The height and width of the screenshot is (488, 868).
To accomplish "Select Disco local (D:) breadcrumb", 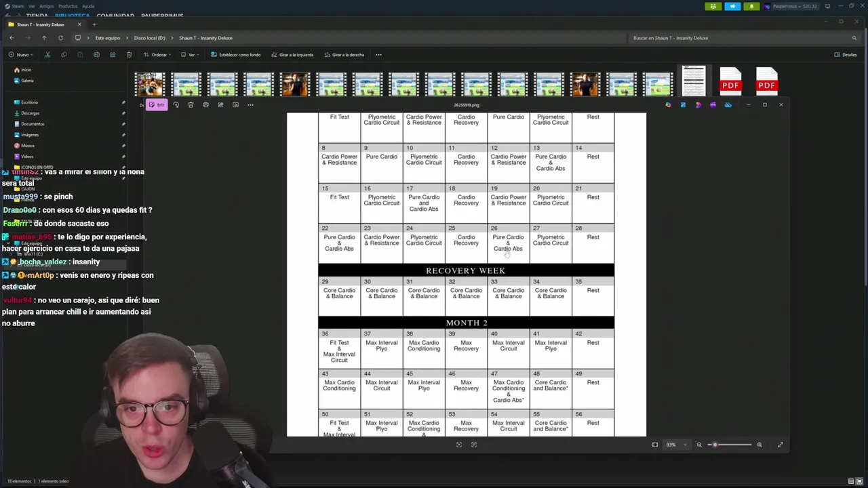I will coord(149,38).
